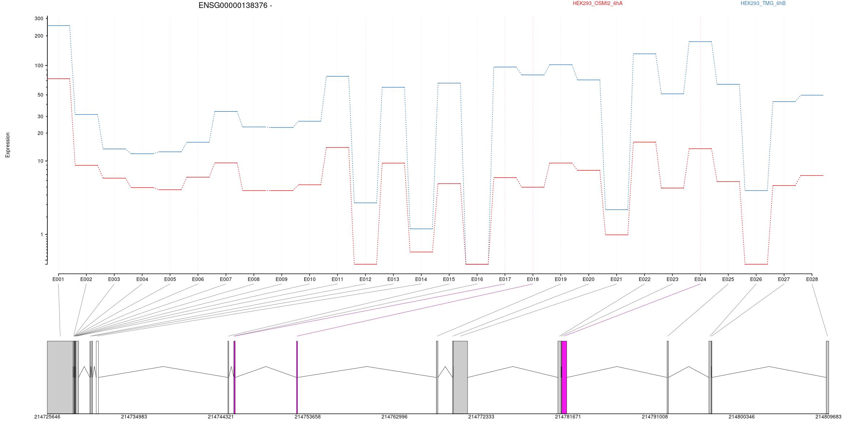This screenshot has height=434, width=868.
Task: Click exon label E018
Action: pos(533,279)
